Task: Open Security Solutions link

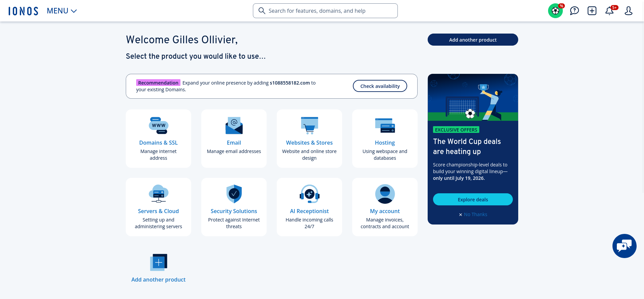Action: click(x=234, y=211)
